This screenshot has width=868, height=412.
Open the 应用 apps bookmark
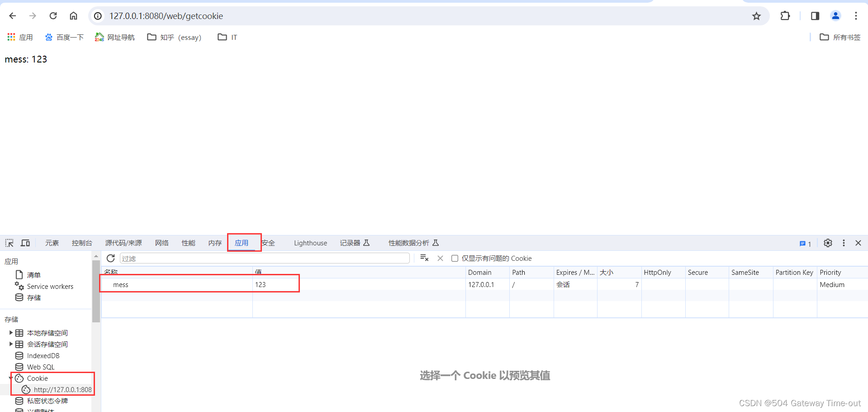tap(20, 37)
